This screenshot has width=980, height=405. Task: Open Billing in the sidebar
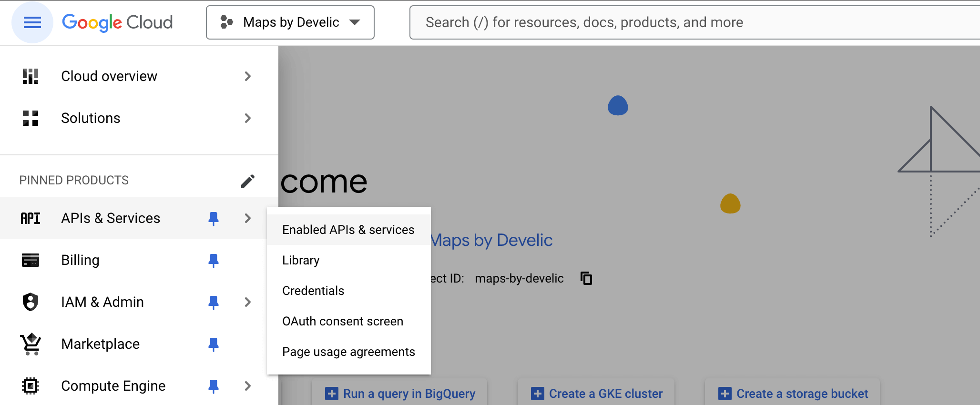point(139,260)
